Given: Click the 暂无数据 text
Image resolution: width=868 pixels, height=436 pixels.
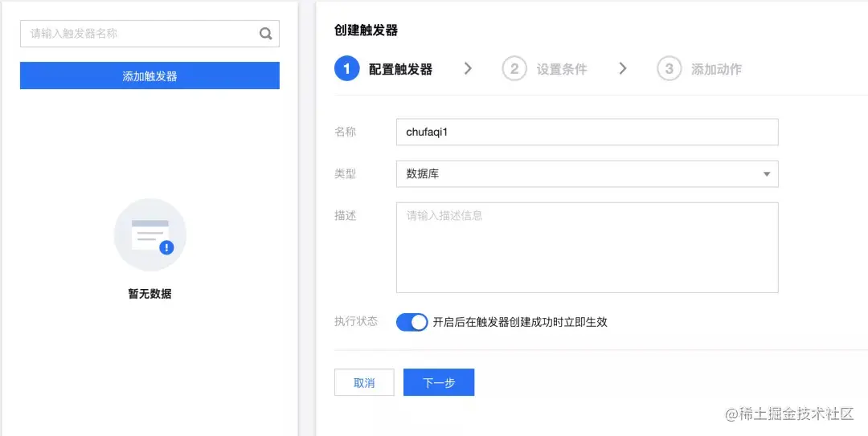Looking at the screenshot, I should point(149,294).
